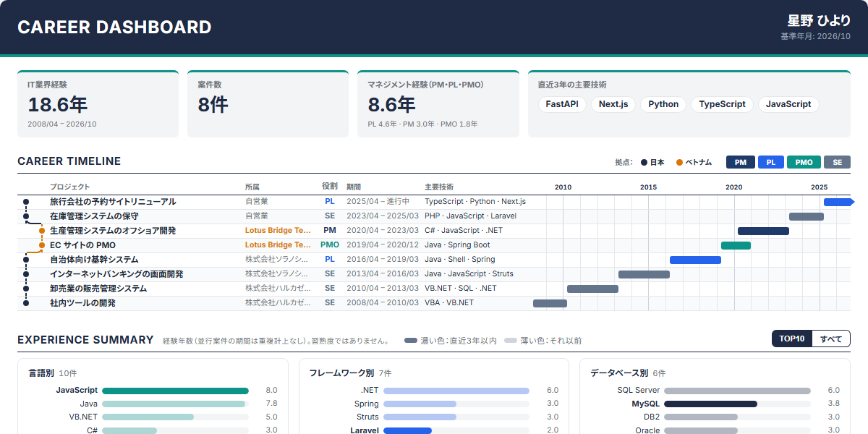Click the 進行中 period 2025/04 cell
This screenshot has height=434, width=868.
coord(378,202)
